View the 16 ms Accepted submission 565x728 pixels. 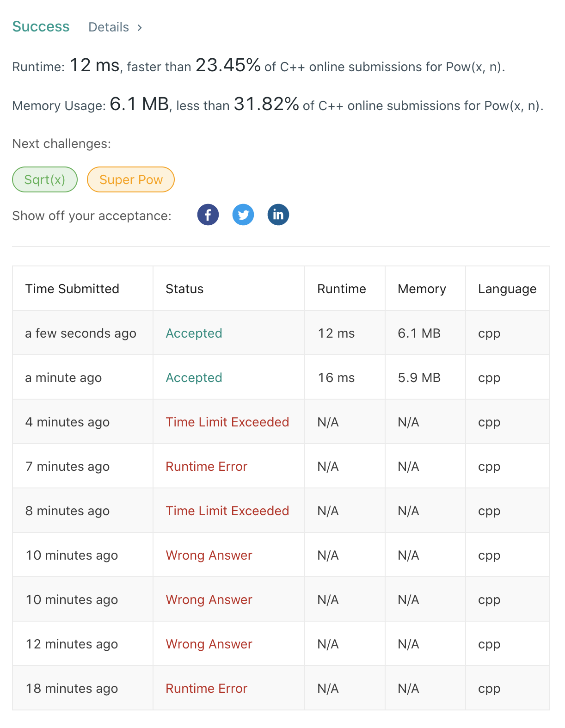[194, 377]
